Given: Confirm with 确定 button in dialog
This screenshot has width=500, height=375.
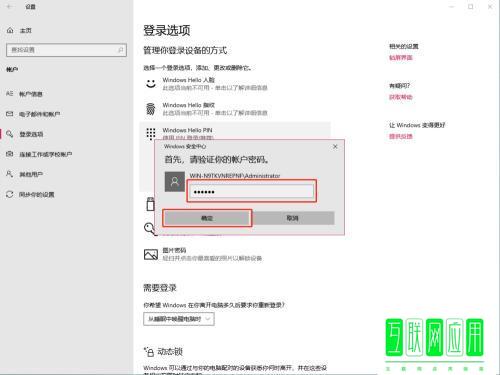Looking at the screenshot, I should click(x=207, y=218).
